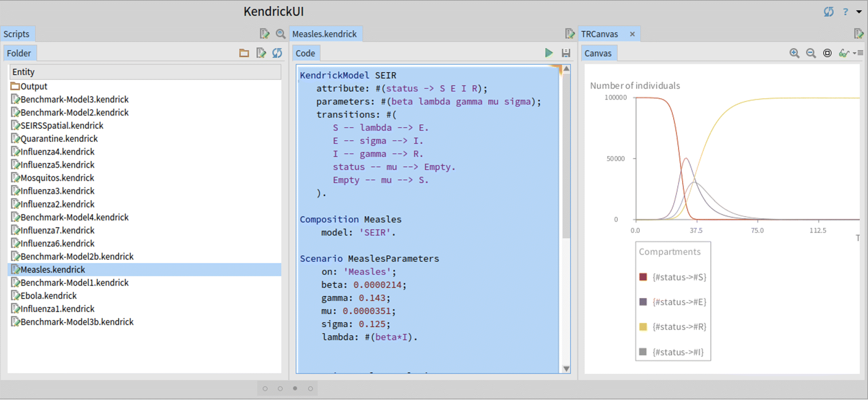
Task: Go to the second page indicator dot
Action: pos(280,388)
